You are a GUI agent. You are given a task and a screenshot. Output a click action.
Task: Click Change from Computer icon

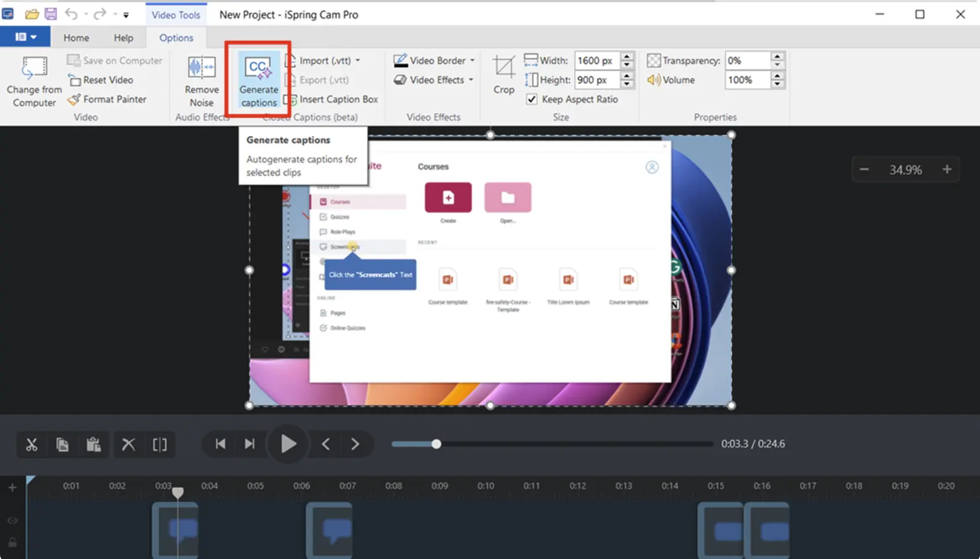coord(34,81)
